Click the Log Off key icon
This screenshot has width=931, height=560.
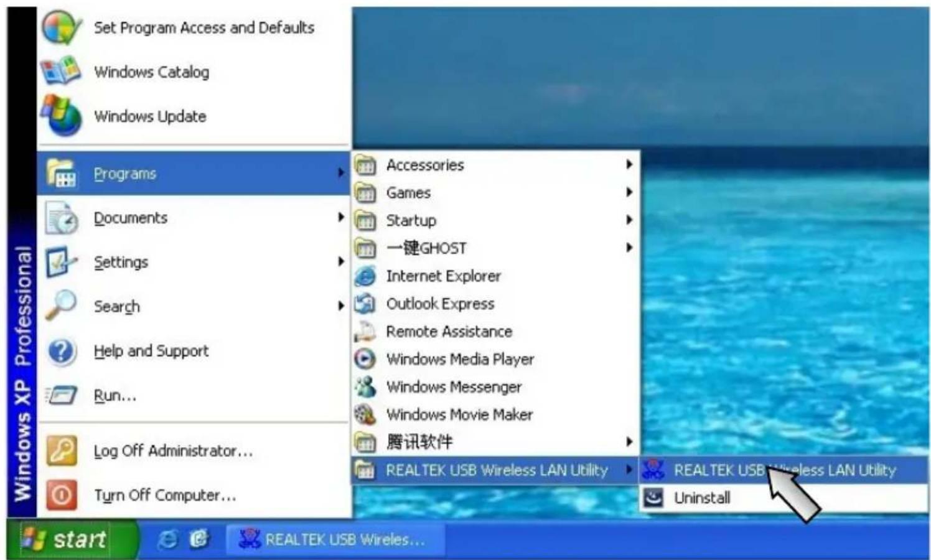point(62,450)
